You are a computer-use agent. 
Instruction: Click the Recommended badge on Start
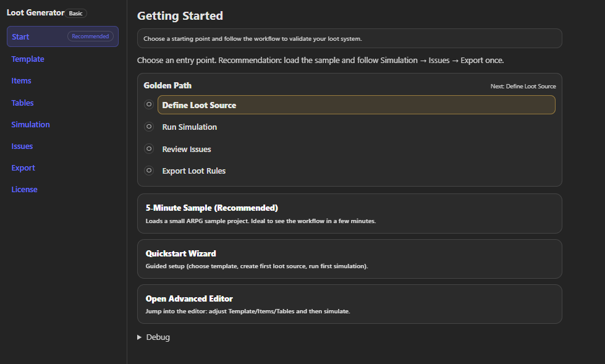(90, 36)
